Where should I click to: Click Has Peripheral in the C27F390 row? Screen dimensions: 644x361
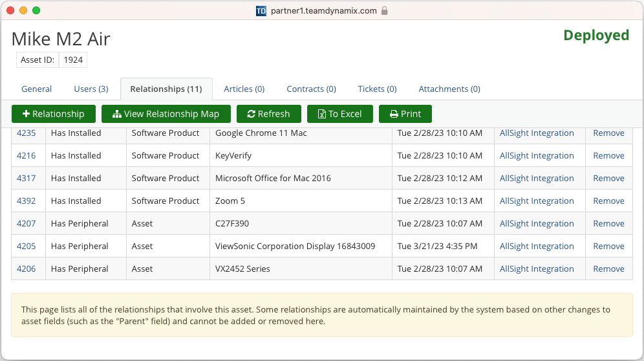[x=80, y=223]
